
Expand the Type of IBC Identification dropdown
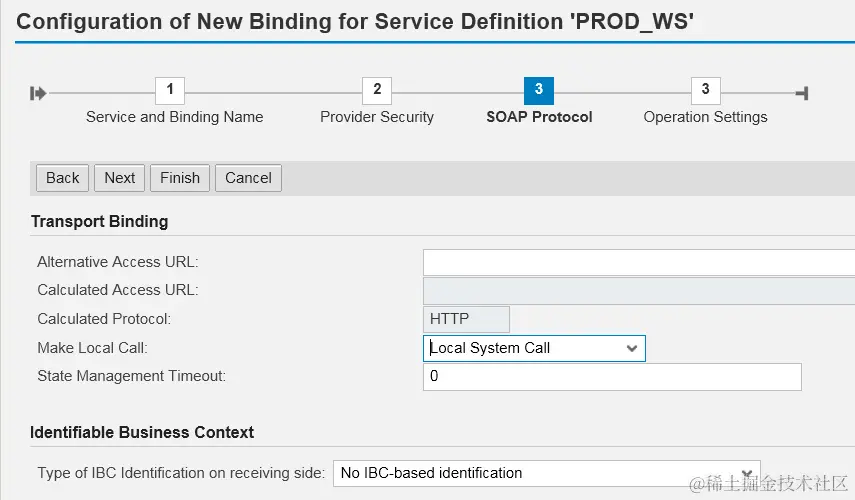click(546, 473)
